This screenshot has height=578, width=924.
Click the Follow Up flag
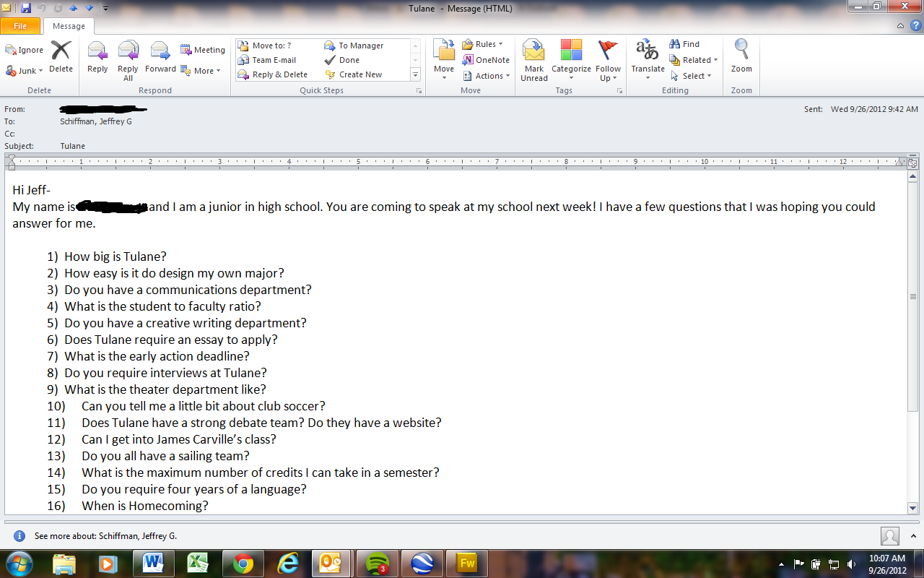609,61
